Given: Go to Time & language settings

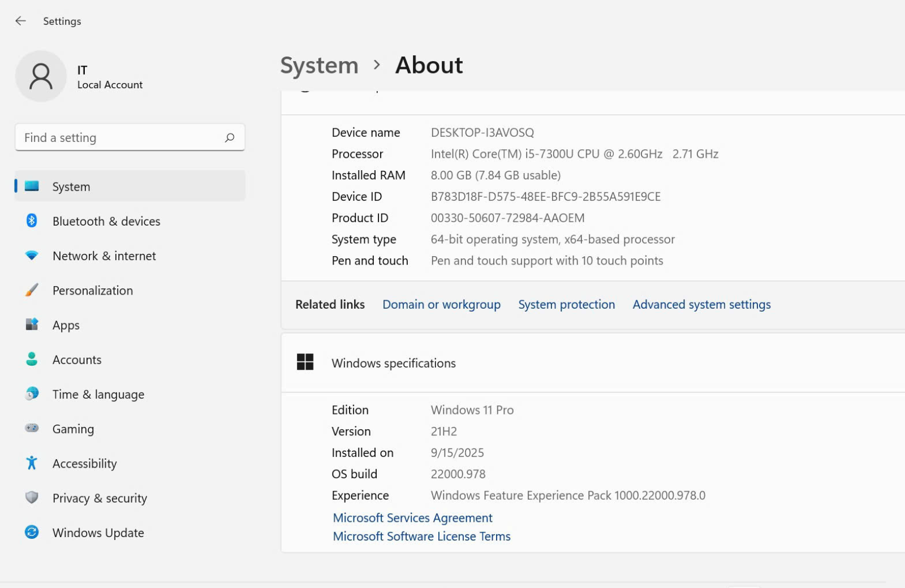Looking at the screenshot, I should point(98,394).
